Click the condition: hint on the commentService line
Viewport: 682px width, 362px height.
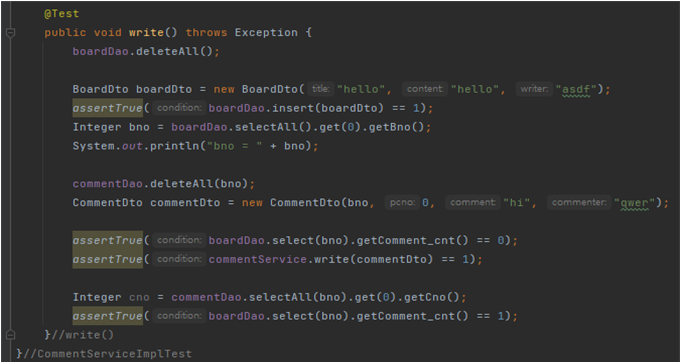pyautogui.click(x=179, y=259)
